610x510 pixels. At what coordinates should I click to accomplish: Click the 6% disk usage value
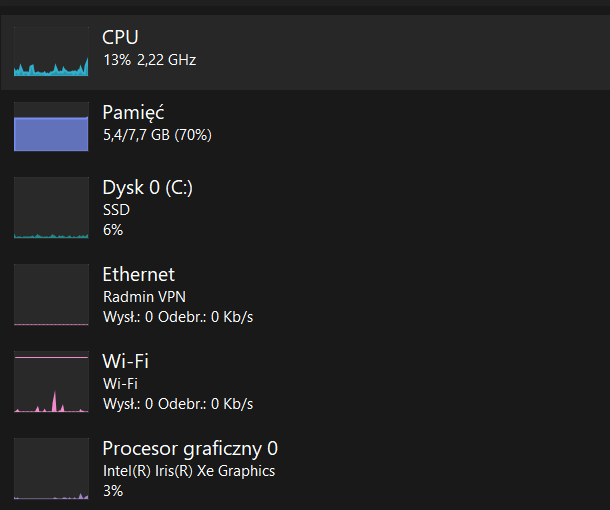coord(113,230)
